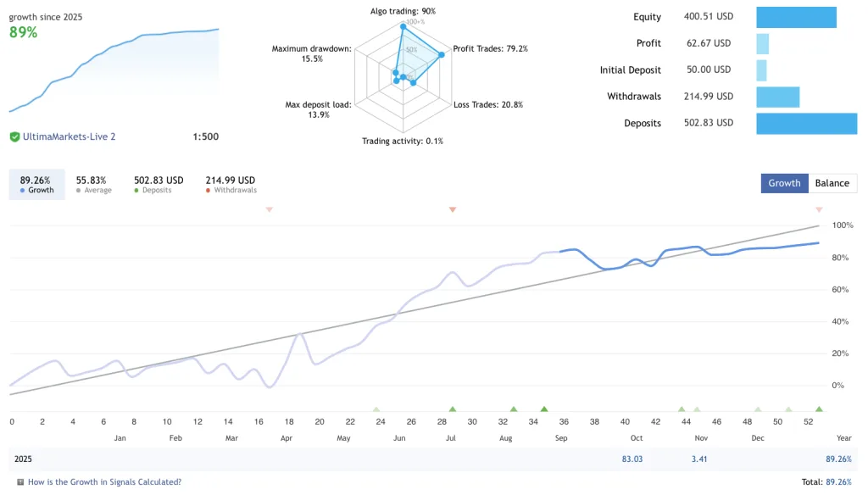868x495 pixels.
Task: Select the Average statistics tab
Action: (x=93, y=184)
